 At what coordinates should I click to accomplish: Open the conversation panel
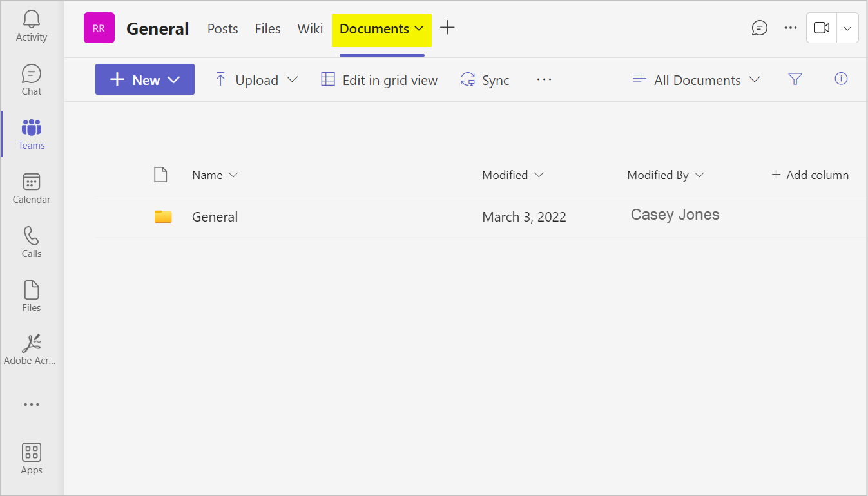tap(760, 28)
